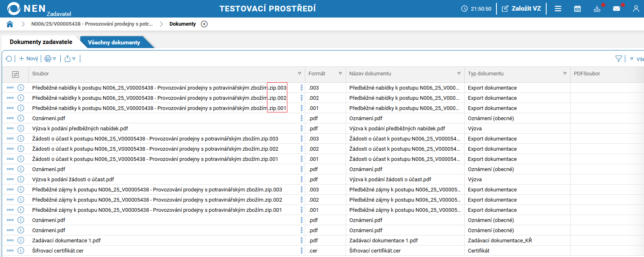644x257 pixels.
Task: Show info for Šifrovací certifikát.cer
Action: [x=21, y=250]
